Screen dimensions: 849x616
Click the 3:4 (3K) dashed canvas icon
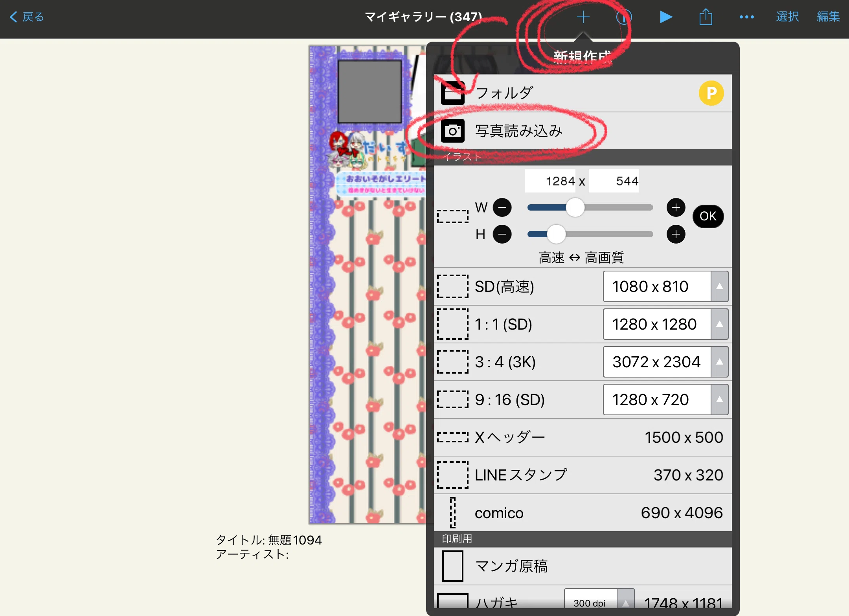[453, 362]
